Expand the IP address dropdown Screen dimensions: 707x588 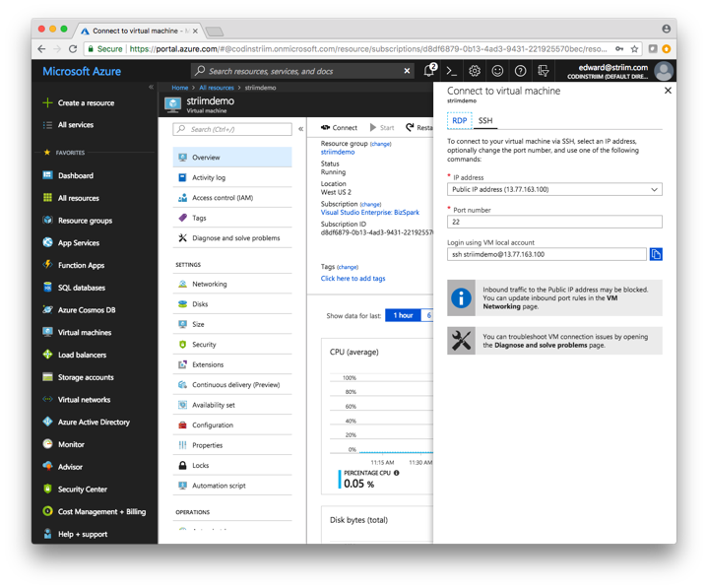pos(554,189)
